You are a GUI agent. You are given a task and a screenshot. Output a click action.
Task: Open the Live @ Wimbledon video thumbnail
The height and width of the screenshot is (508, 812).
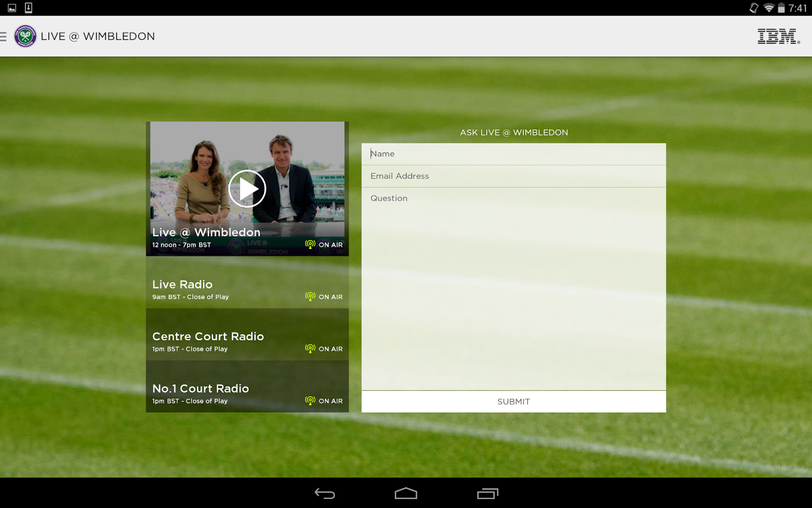(x=248, y=189)
